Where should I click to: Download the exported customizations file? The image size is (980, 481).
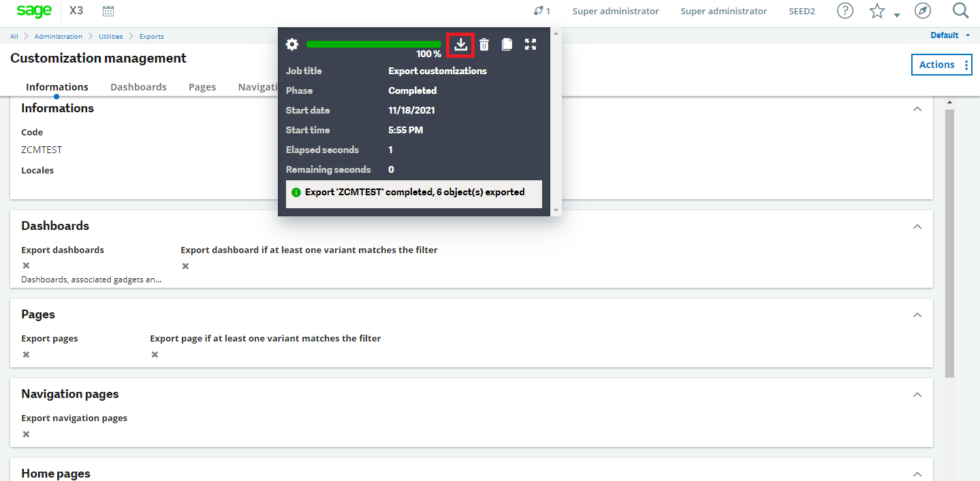pyautogui.click(x=460, y=44)
